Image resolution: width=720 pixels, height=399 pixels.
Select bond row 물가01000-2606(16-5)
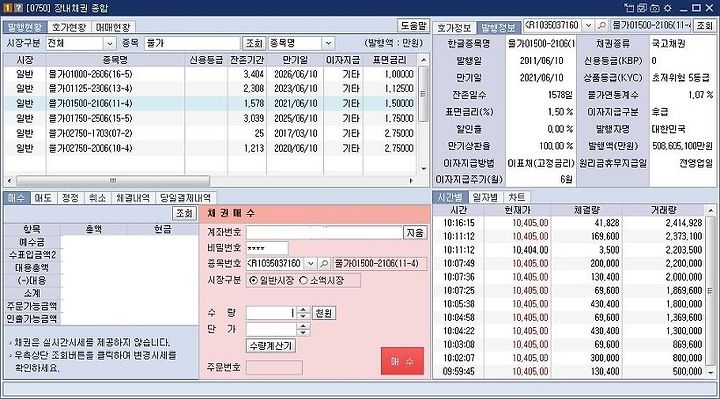pos(210,74)
